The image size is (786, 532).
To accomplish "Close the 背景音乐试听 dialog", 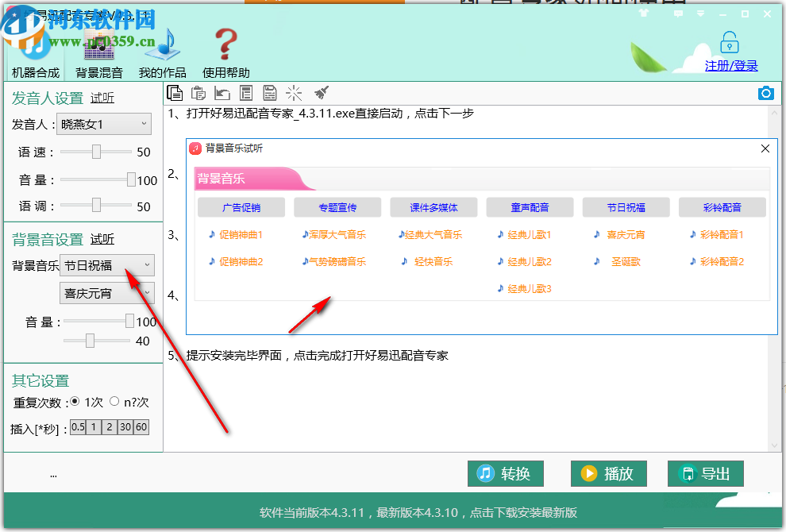I will click(x=765, y=148).
